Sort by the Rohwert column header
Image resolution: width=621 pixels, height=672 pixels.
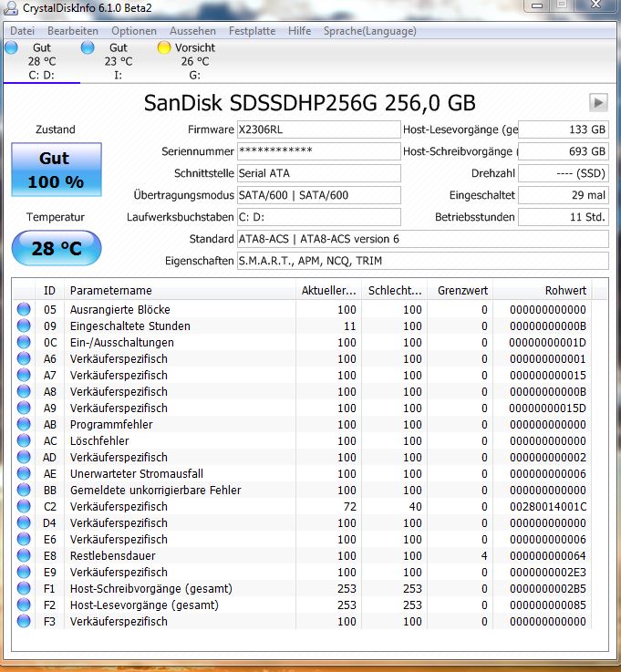coord(543,290)
